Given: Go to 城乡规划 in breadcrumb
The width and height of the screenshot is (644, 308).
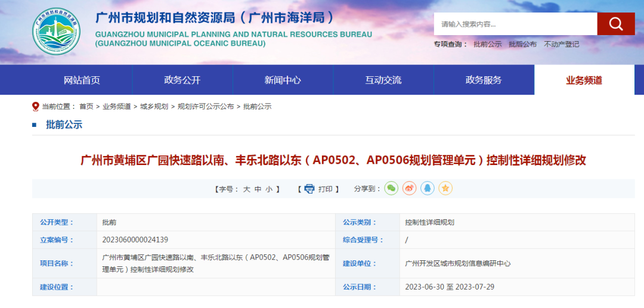Looking at the screenshot, I should tap(154, 107).
